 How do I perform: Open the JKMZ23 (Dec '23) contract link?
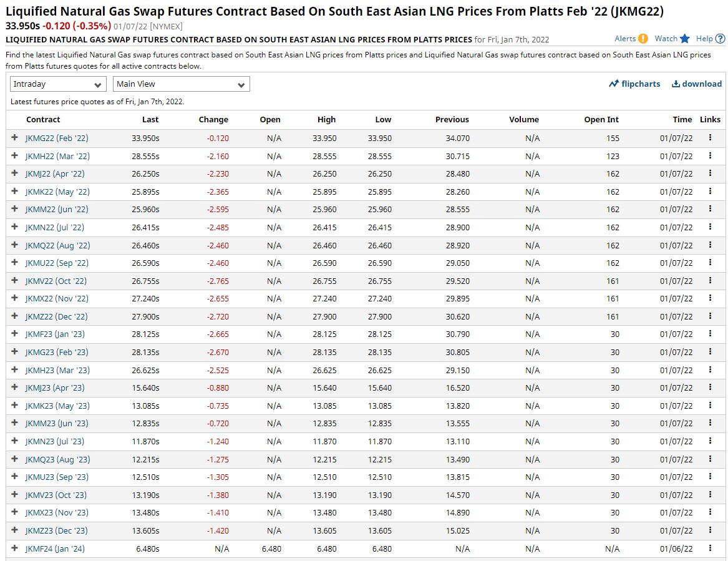pos(57,530)
